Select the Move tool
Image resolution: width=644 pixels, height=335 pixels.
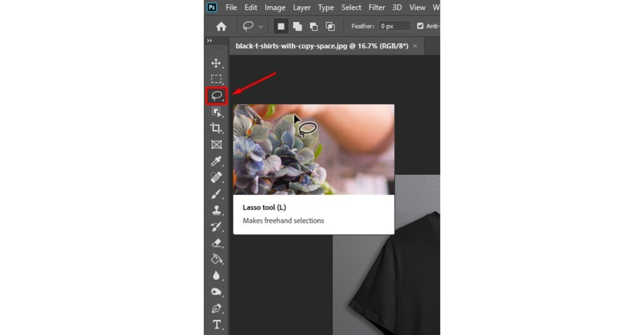click(x=216, y=63)
